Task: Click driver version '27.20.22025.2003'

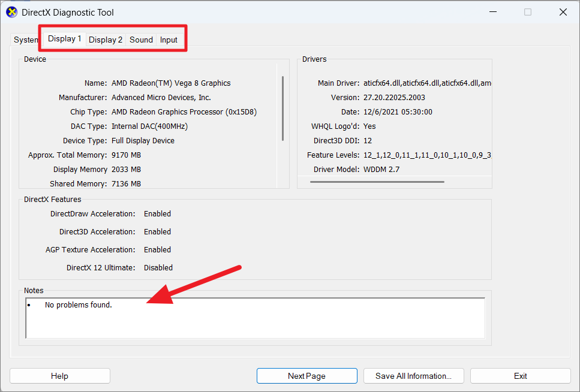Action: coord(394,97)
